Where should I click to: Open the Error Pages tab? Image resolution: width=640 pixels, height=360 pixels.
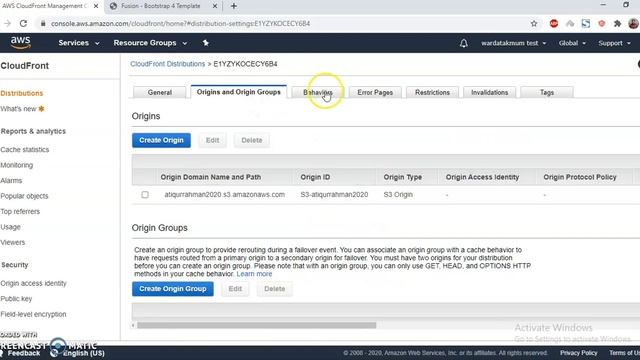coord(375,93)
